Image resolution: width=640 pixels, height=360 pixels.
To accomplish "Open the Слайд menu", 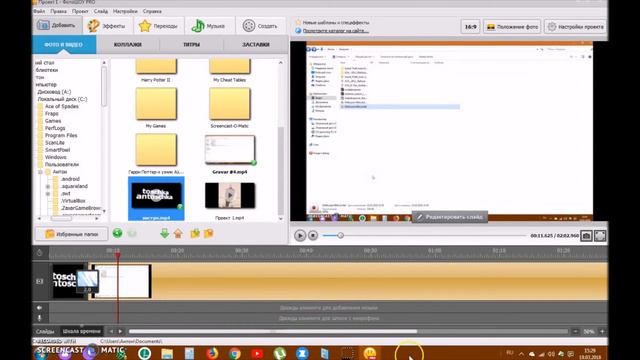I will tap(101, 11).
